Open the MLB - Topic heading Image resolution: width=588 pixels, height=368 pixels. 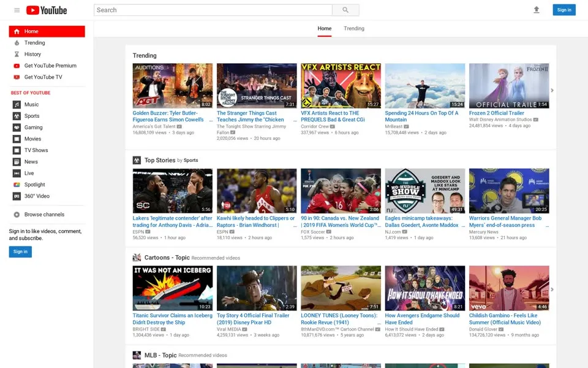click(x=160, y=355)
